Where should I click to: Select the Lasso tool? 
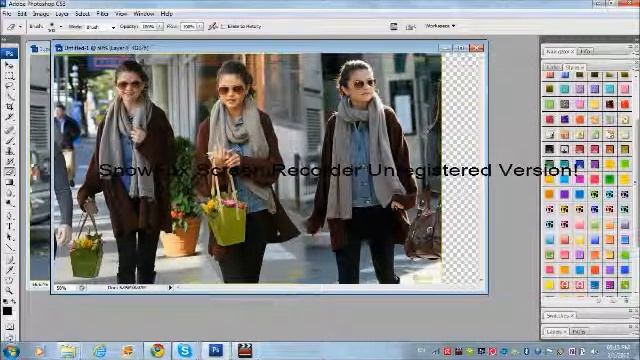point(9,86)
